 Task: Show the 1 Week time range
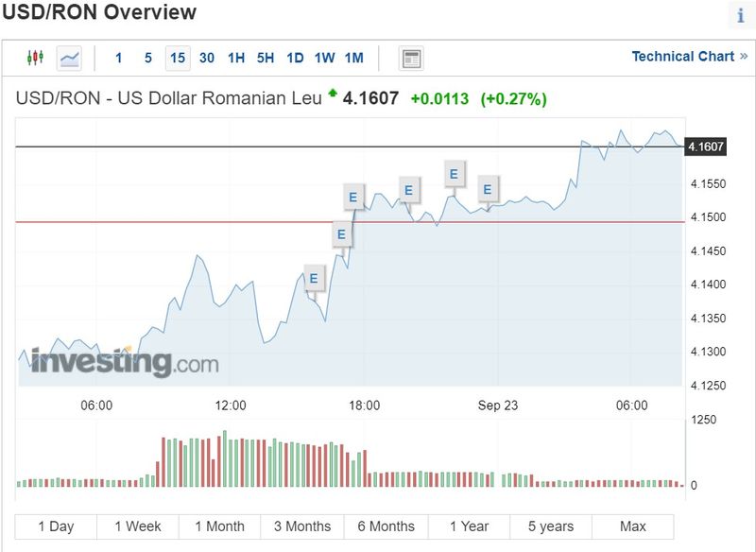[138, 526]
